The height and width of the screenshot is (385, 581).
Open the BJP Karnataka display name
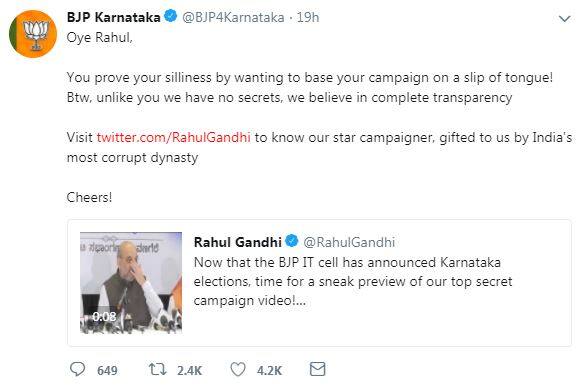tap(113, 17)
